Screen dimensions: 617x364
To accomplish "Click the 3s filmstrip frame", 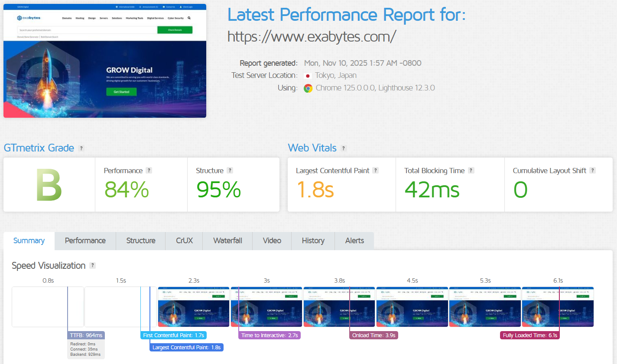I will point(266,307).
